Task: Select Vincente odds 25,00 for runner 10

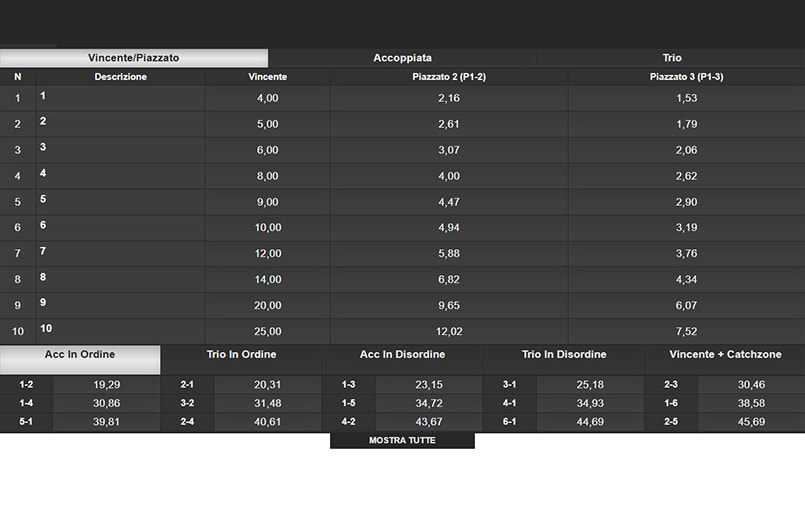Action: click(x=267, y=331)
